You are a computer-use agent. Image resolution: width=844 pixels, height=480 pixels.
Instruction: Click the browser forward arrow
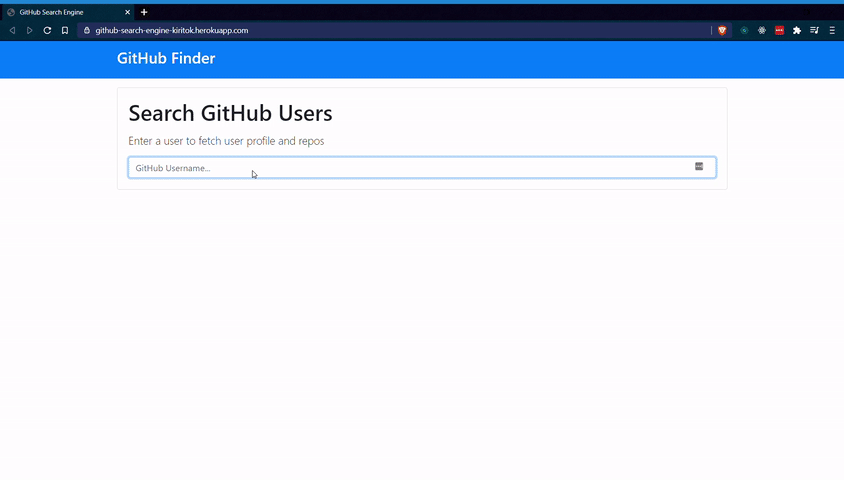[x=30, y=31]
